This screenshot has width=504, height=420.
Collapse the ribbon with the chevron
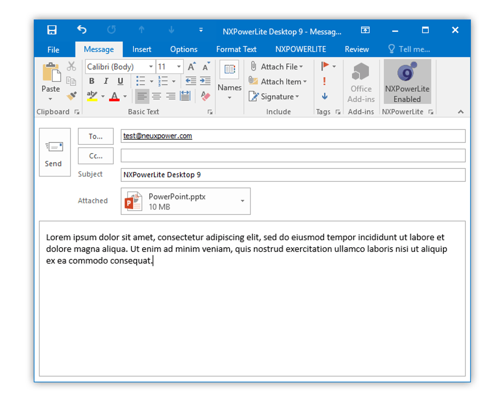[x=461, y=112]
